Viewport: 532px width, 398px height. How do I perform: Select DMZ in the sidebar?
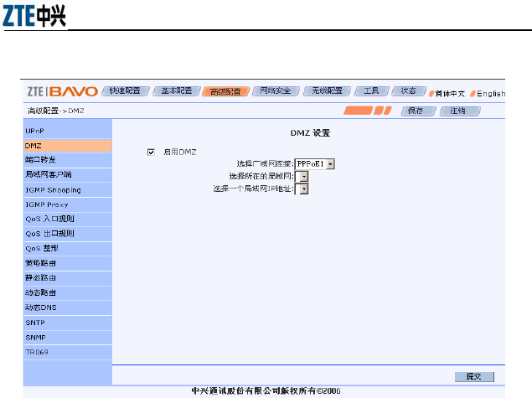click(68, 146)
